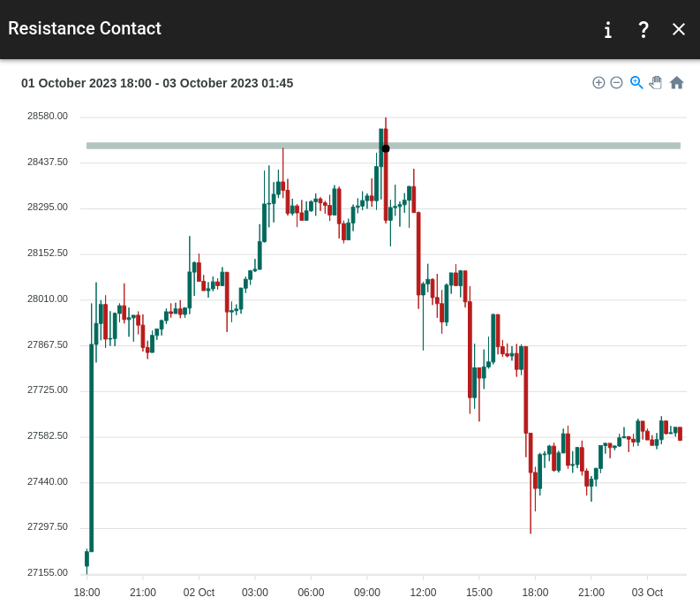The height and width of the screenshot is (605, 700).
Task: Zoom in using the plus icon
Action: point(598,83)
